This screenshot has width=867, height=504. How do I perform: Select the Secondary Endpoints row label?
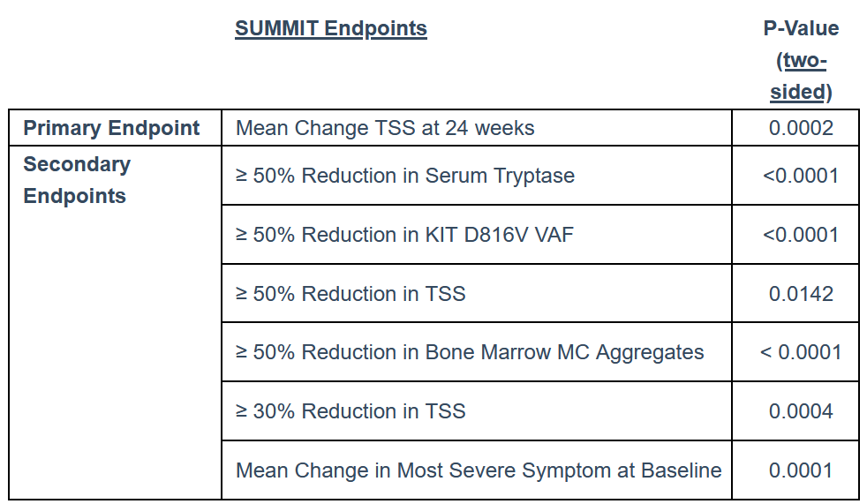click(77, 179)
